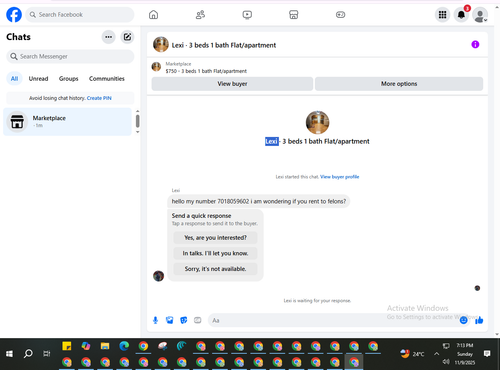Click the More options button
This screenshot has width=500, height=370.
[399, 84]
